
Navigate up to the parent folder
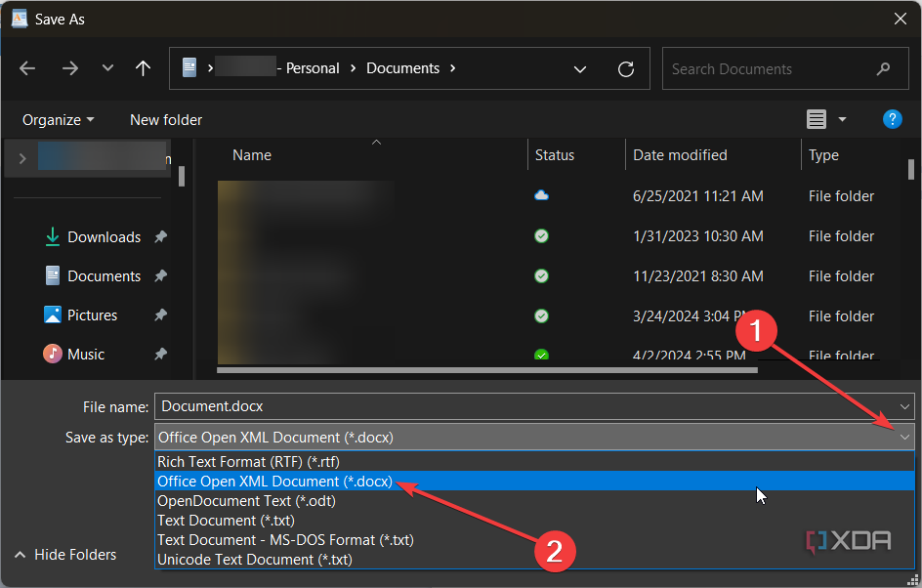[143, 68]
